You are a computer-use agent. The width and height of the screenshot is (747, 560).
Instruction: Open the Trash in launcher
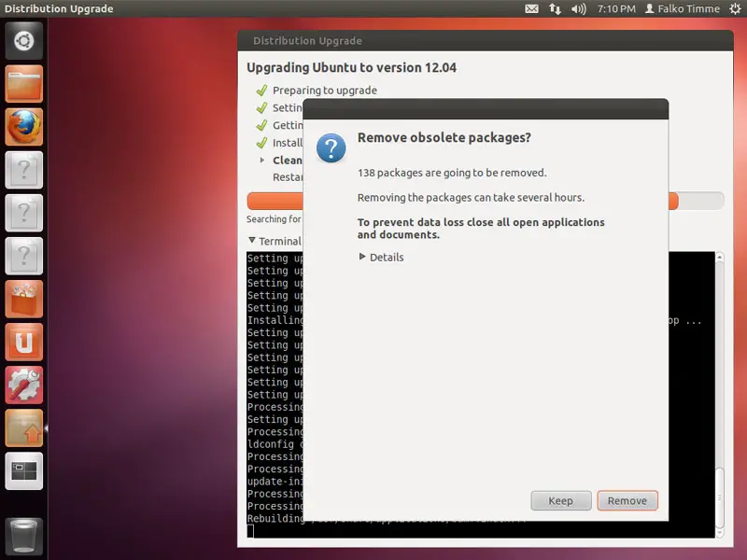23,536
